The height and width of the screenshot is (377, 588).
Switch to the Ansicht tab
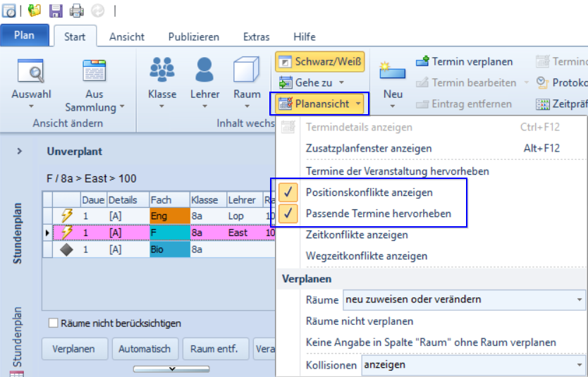point(127,37)
